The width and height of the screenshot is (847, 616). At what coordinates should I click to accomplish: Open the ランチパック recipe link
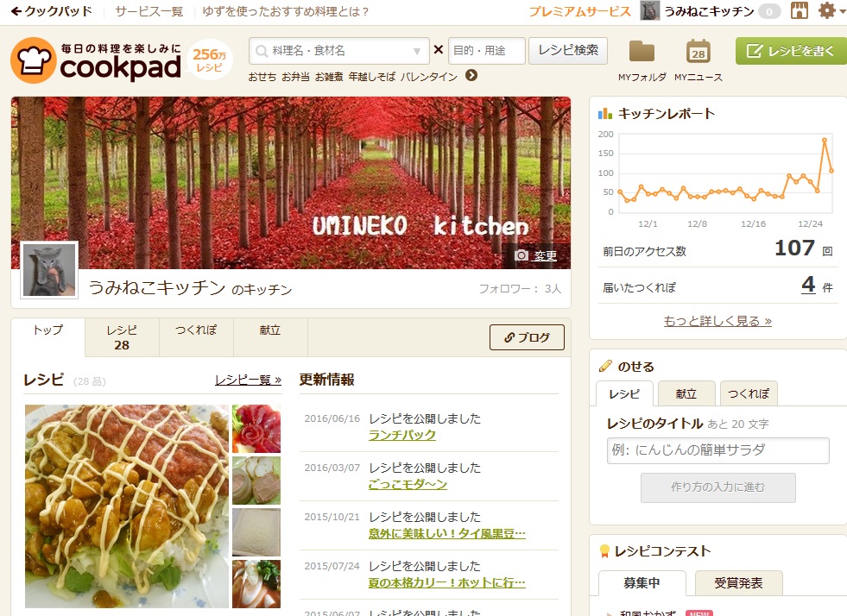[402, 435]
